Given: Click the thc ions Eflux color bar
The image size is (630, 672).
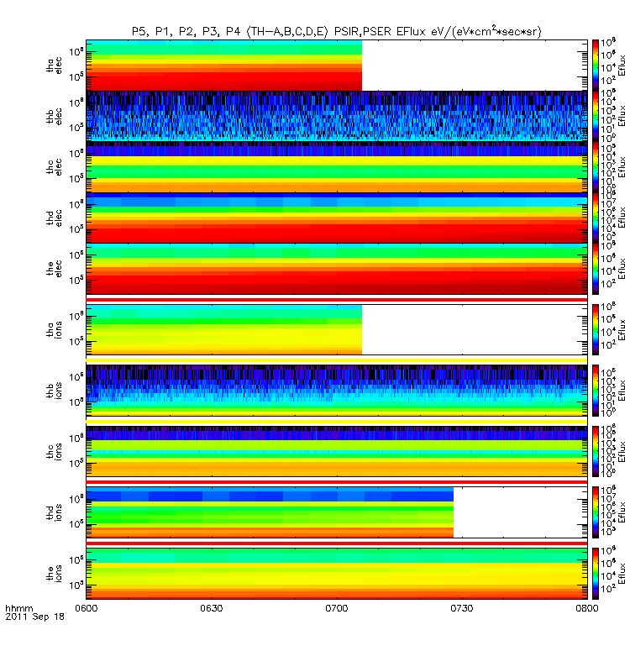Looking at the screenshot, I should [x=596, y=451].
